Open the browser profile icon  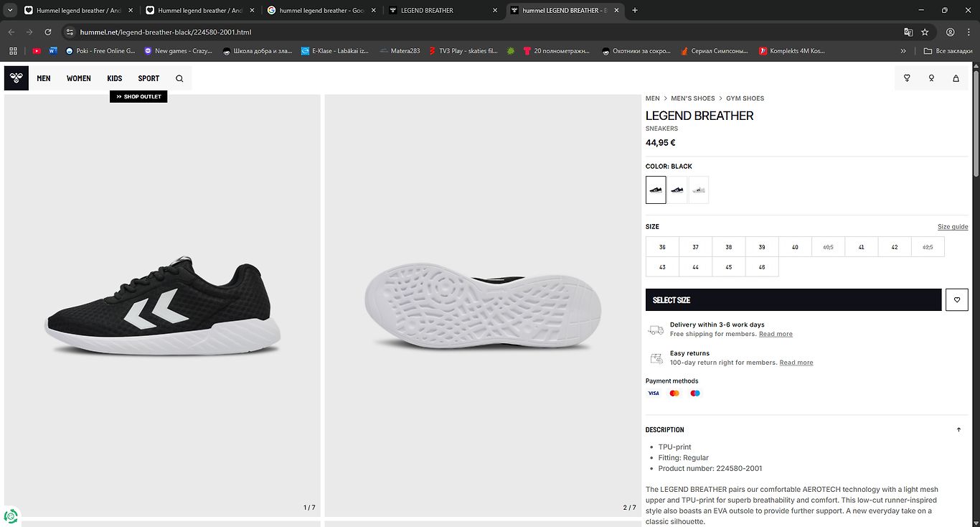[x=950, y=32]
